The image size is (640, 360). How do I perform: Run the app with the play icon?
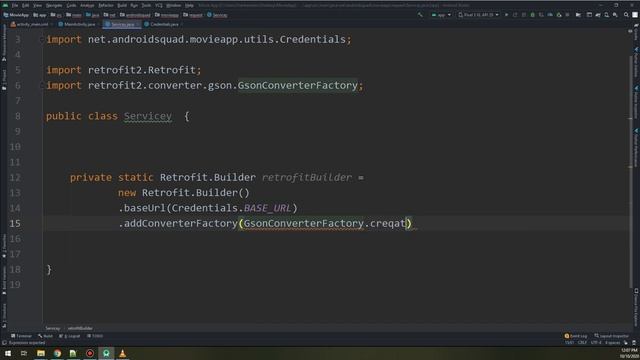coord(507,15)
